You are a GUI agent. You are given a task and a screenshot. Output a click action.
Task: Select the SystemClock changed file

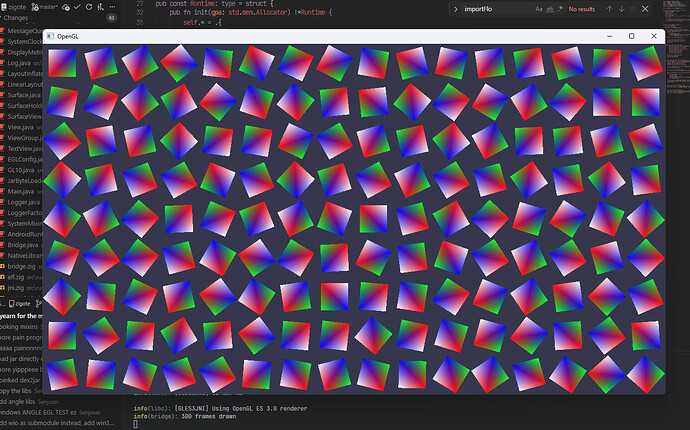point(21,41)
